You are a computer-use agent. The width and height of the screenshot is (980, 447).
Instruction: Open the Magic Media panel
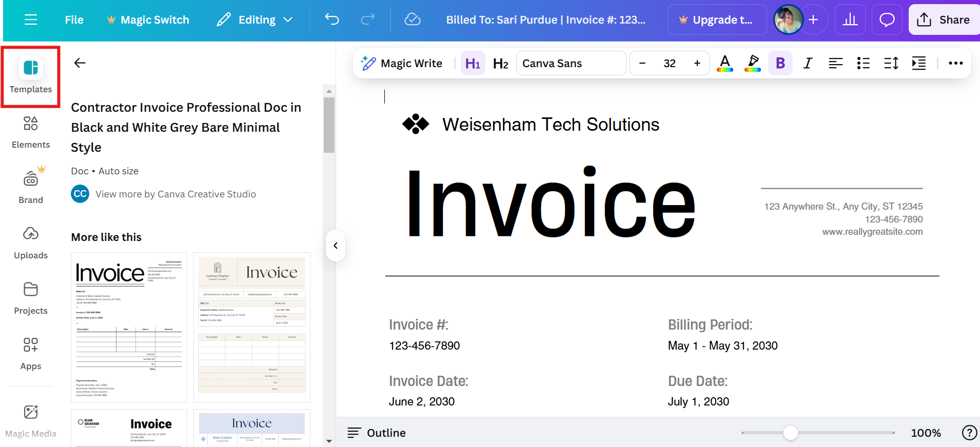(x=31, y=421)
